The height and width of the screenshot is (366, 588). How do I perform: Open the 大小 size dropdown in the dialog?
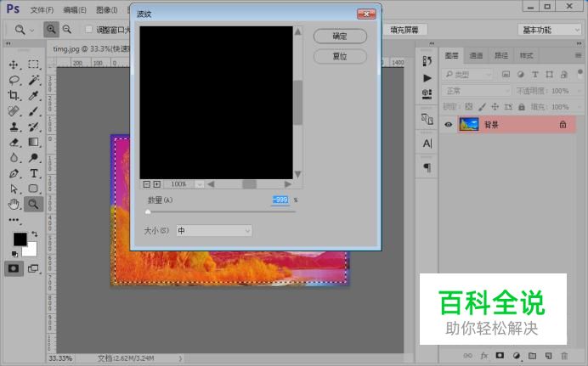[214, 230]
